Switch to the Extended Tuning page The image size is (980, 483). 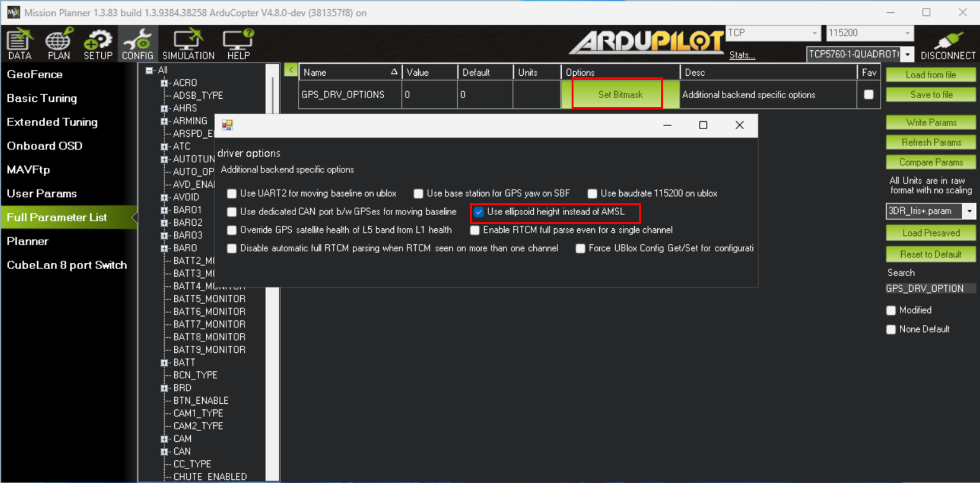pyautogui.click(x=52, y=122)
